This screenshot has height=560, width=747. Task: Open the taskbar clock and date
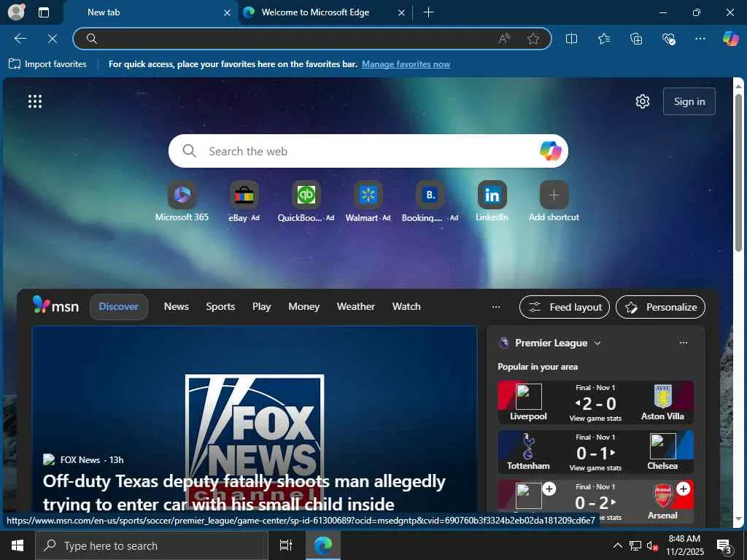pyautogui.click(x=684, y=545)
